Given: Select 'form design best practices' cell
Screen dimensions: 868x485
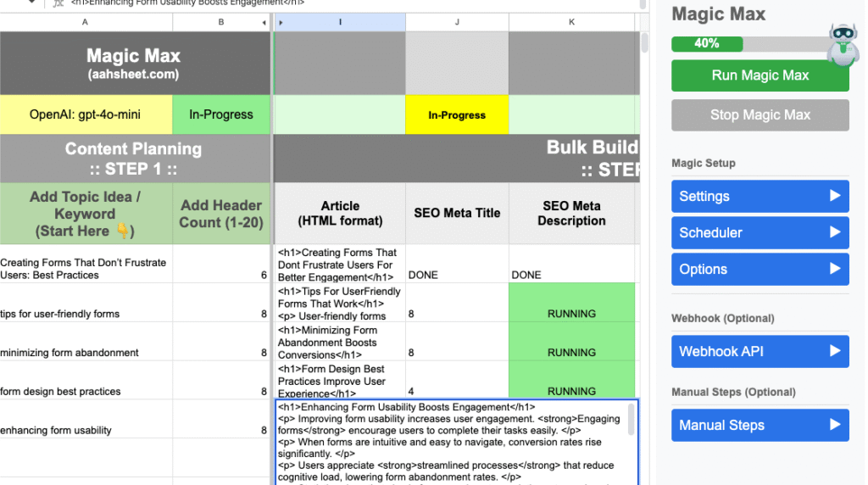Looking at the screenshot, I should click(x=86, y=381).
